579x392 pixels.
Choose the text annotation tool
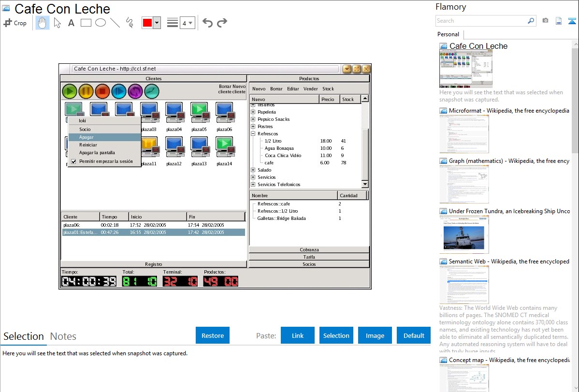point(71,23)
